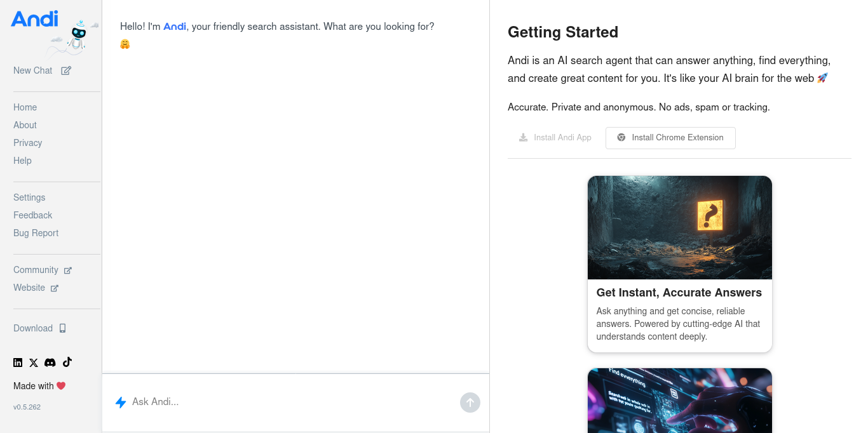868x433 pixels.
Task: Click the Andi logo
Action: tap(34, 19)
